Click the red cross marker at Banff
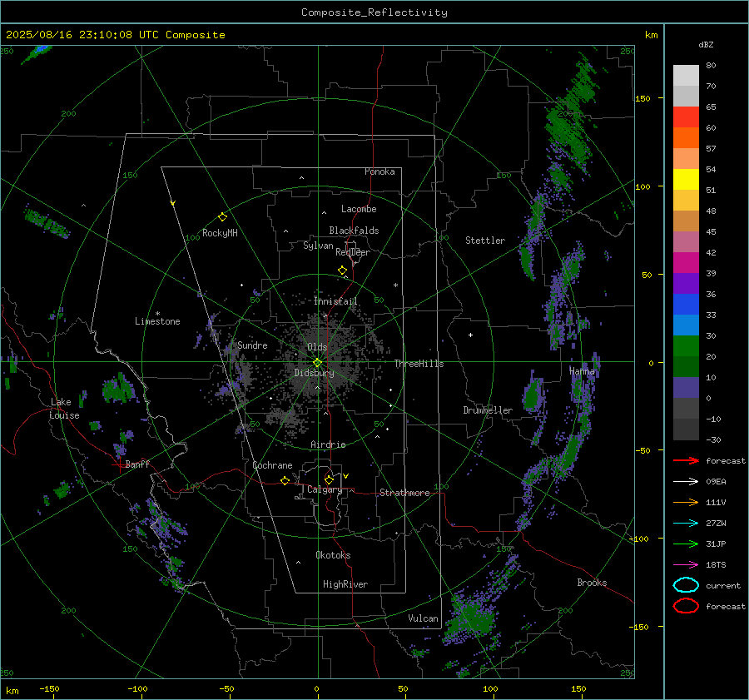 pyautogui.click(x=118, y=464)
